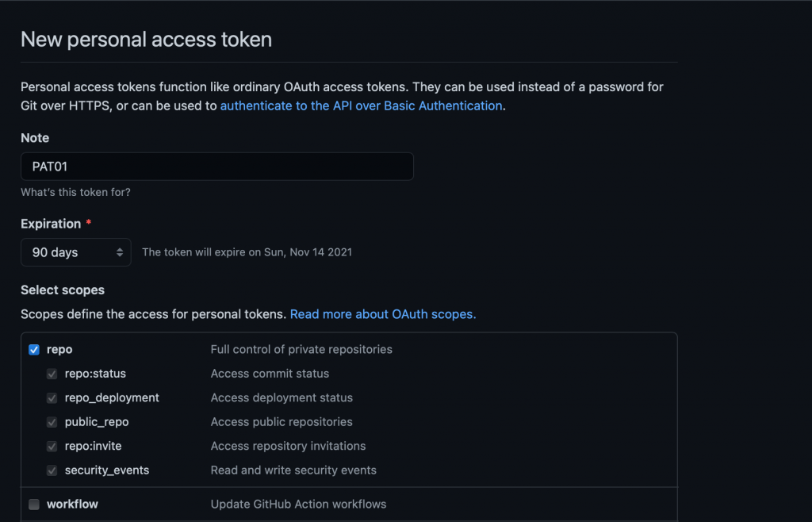Click the repo_deployment scope label

(112, 397)
